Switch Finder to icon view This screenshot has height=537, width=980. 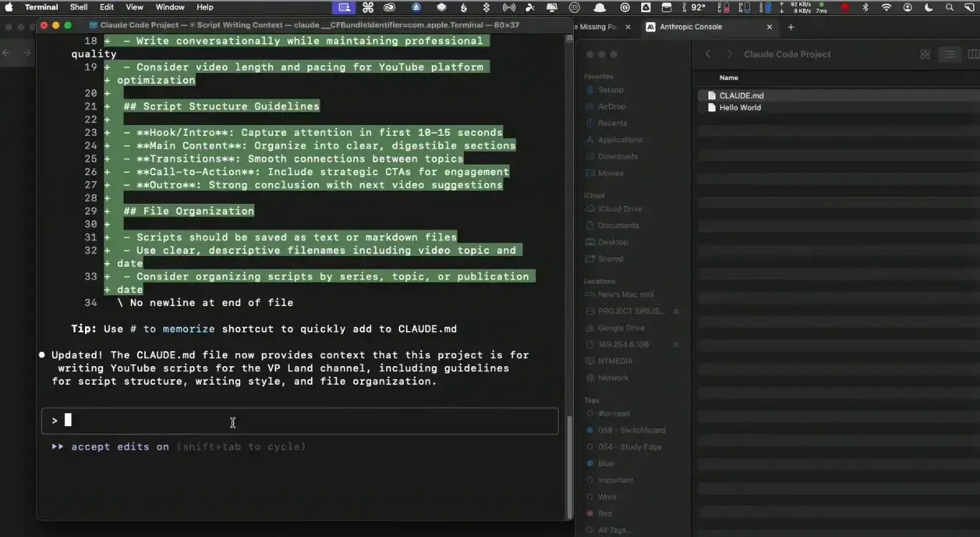925,54
